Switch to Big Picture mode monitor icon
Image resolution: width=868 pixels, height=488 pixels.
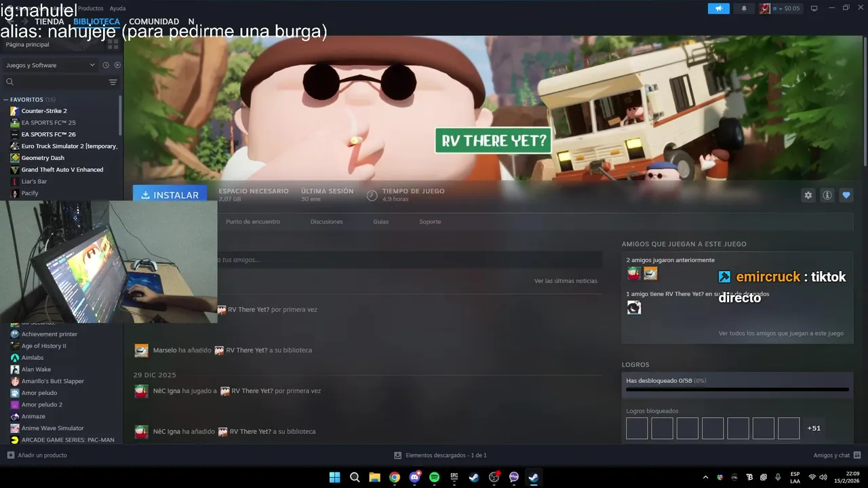tap(814, 8)
